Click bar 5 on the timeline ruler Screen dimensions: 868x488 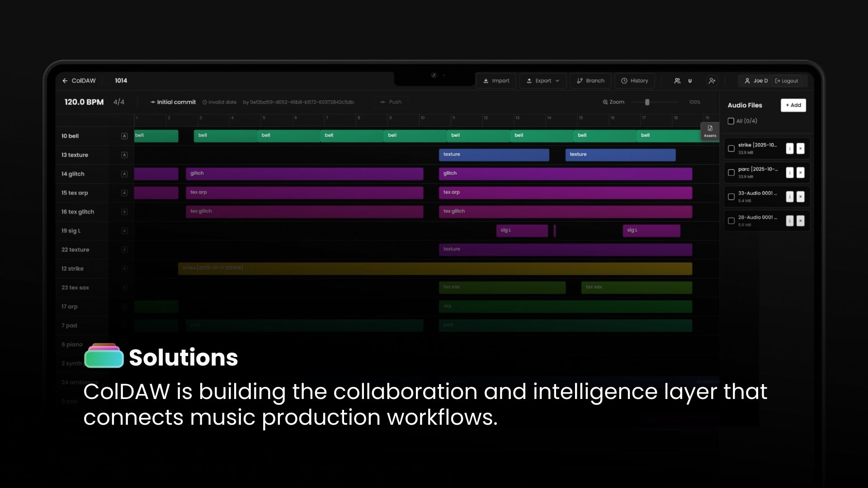click(264, 118)
